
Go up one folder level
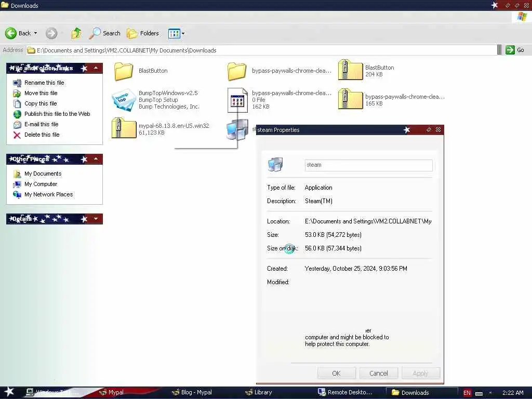point(76,33)
